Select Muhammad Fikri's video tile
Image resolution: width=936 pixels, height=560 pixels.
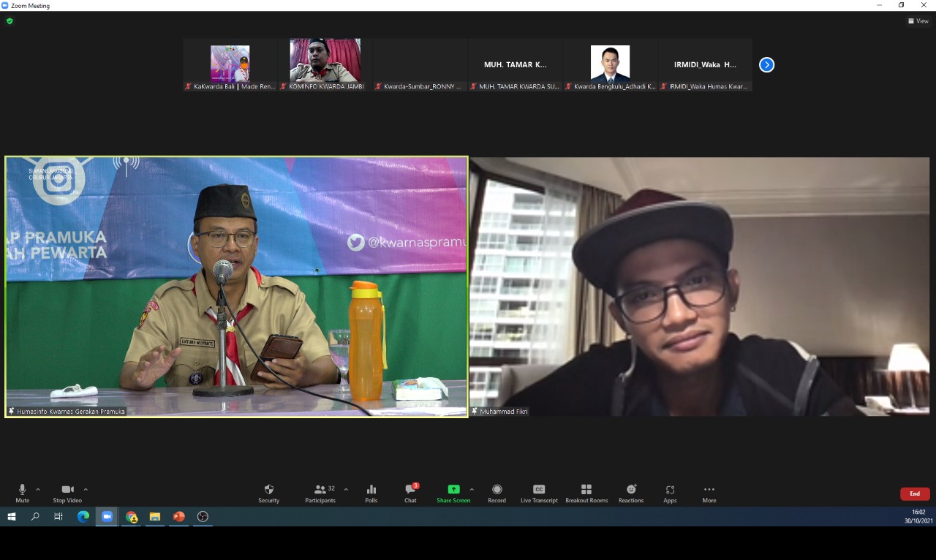(x=698, y=285)
